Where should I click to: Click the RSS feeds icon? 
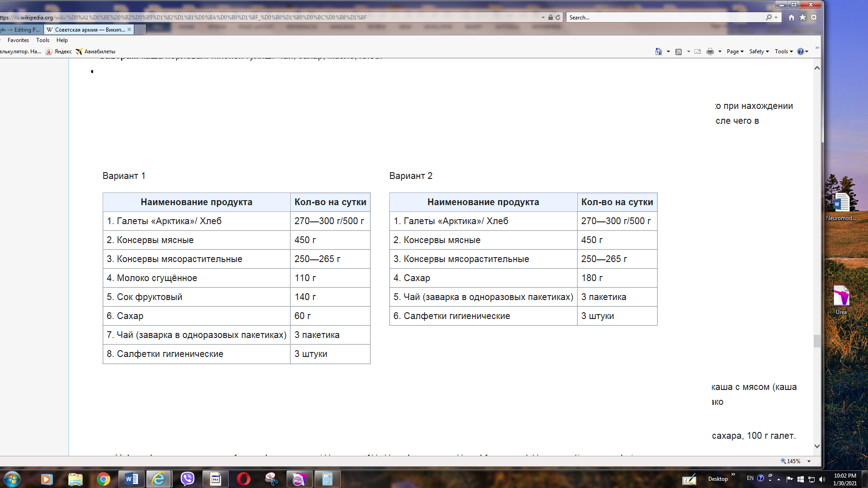(679, 52)
